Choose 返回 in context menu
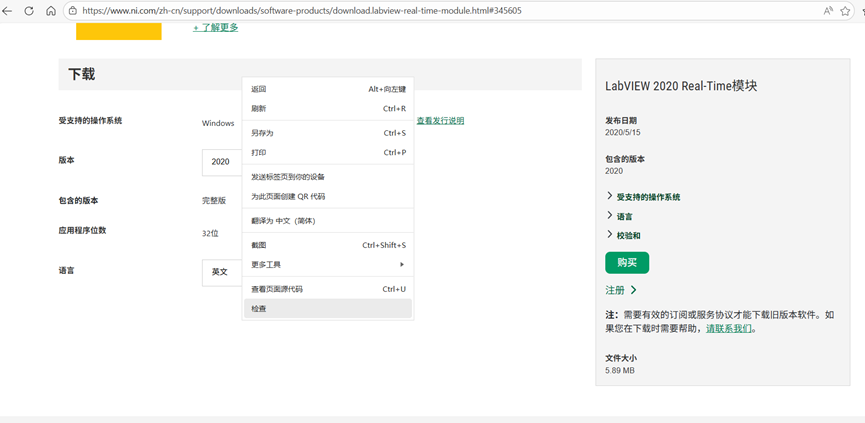The width and height of the screenshot is (865, 423). click(328, 89)
